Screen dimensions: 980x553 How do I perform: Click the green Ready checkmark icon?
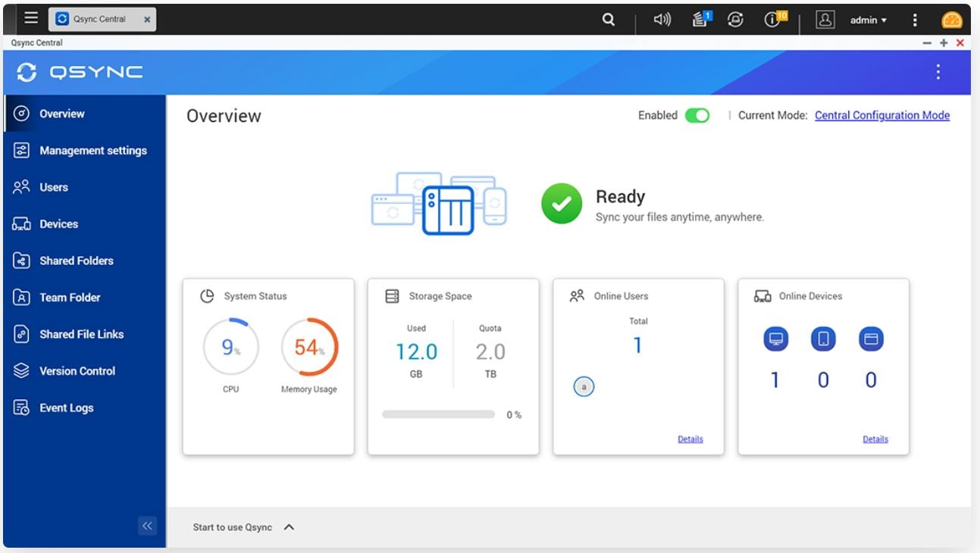562,205
